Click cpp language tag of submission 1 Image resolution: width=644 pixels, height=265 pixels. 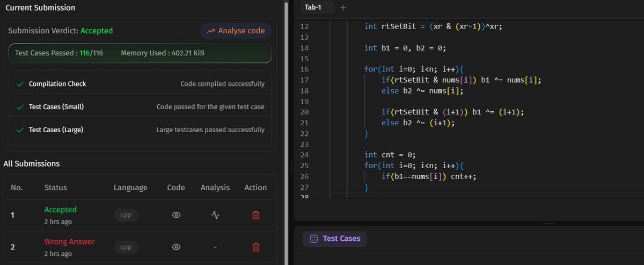(x=126, y=215)
